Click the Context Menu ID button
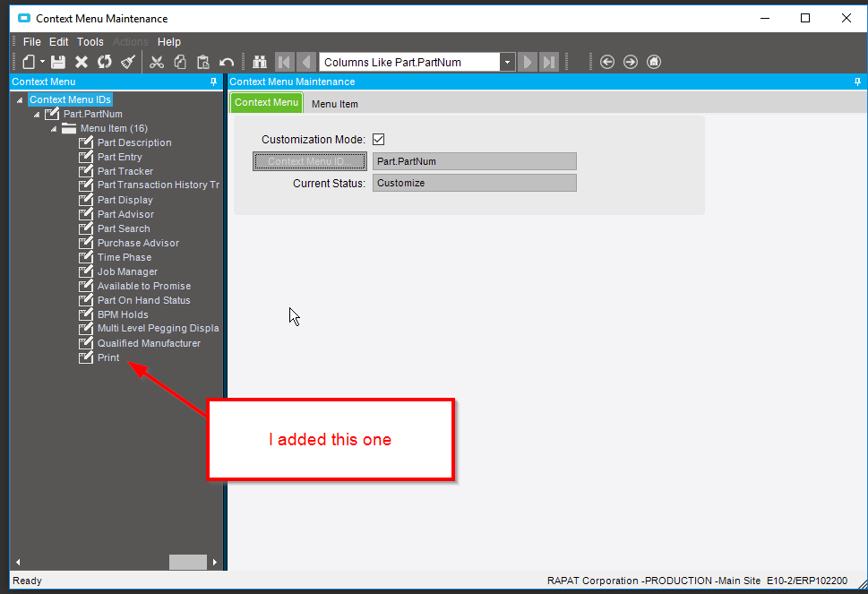 tap(309, 161)
